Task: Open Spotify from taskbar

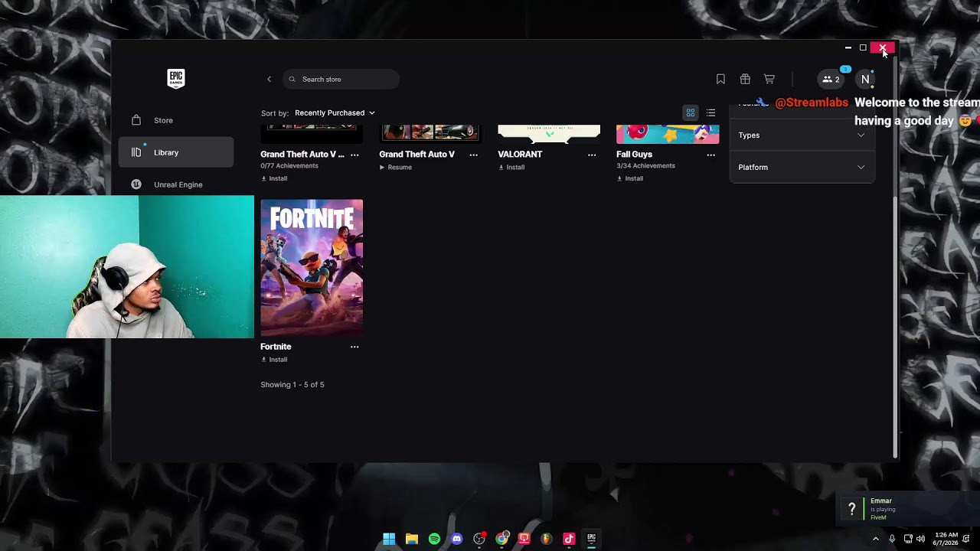Action: click(x=434, y=539)
